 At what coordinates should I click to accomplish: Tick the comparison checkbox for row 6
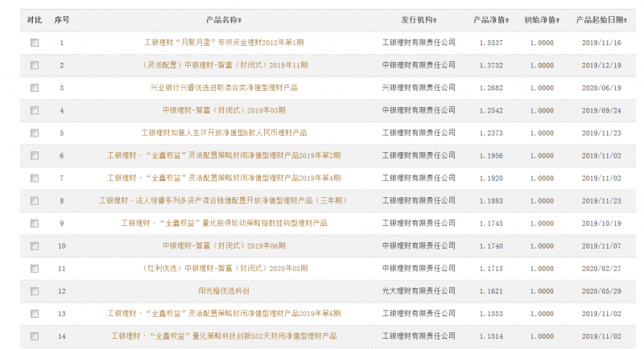35,155
